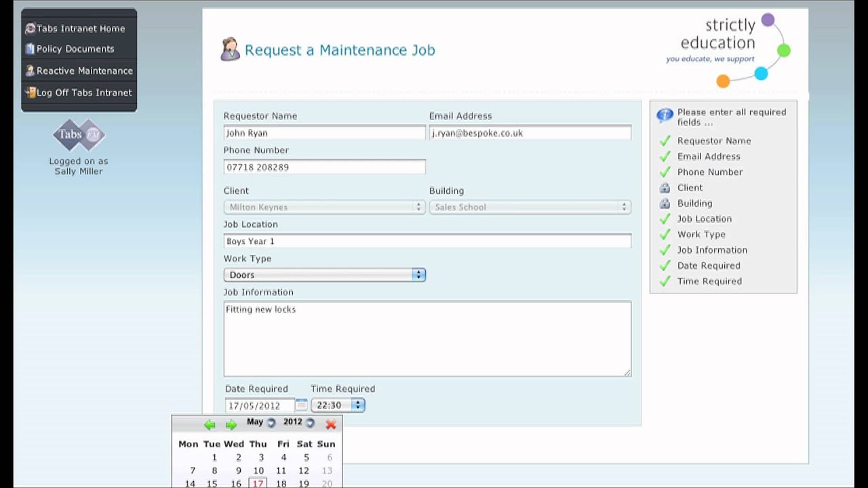Select 10 in the calendar

[258, 470]
